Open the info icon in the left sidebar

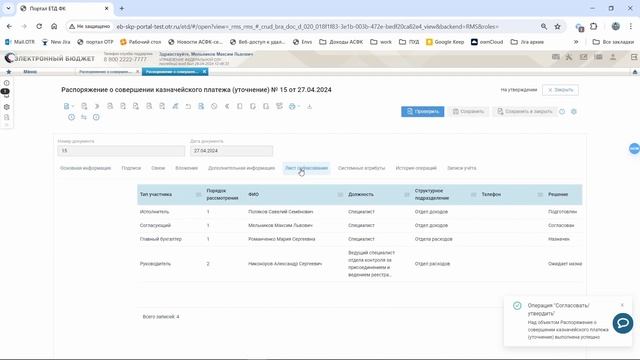point(7,83)
